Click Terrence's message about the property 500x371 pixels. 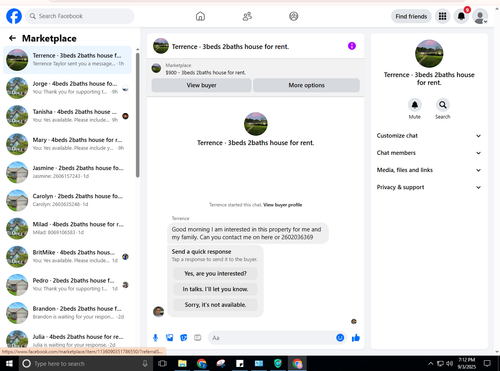(247, 233)
